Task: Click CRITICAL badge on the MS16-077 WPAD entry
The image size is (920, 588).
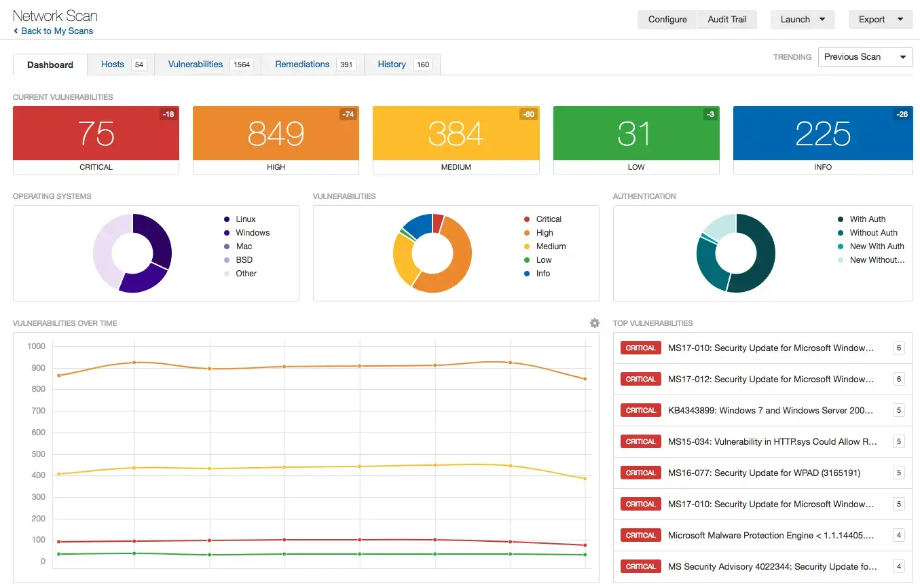Action: coord(640,473)
